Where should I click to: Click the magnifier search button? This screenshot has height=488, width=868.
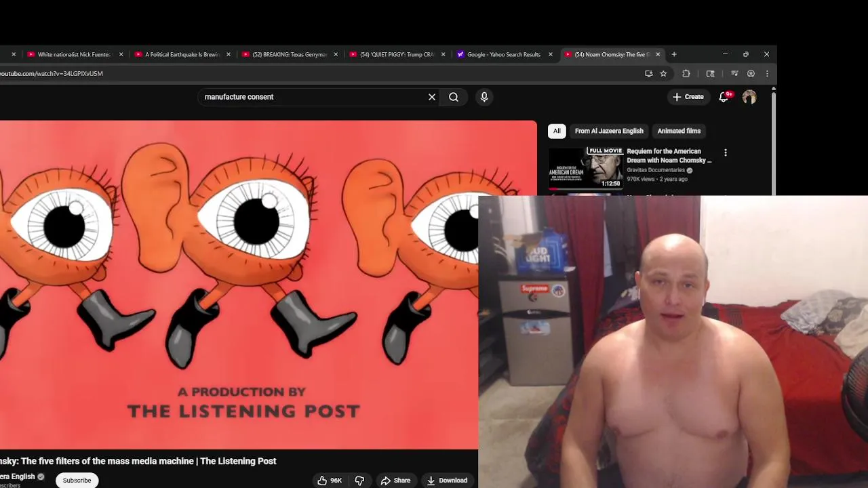454,97
